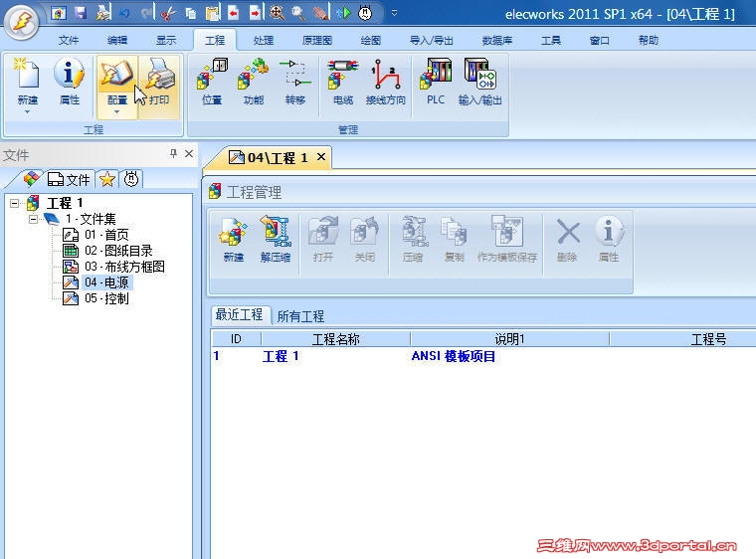756x559 pixels.
Task: Click 解压缩 in the 工程管理 toolbar
Action: [276, 240]
